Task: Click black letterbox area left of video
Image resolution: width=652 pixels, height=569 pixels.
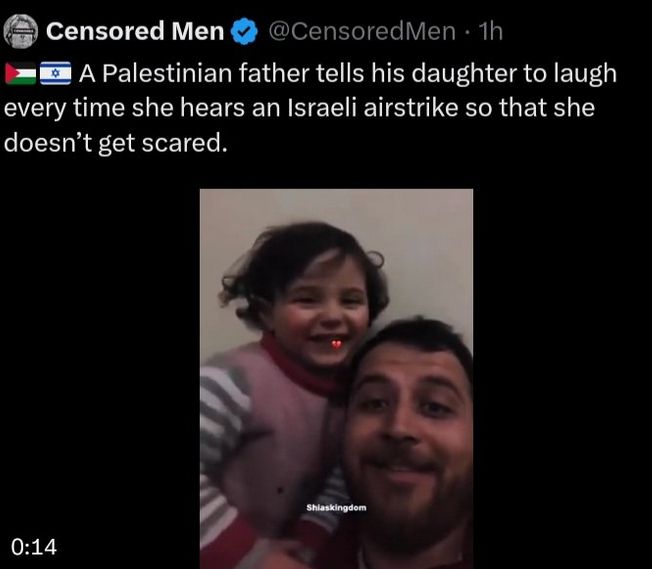Action: point(100,374)
